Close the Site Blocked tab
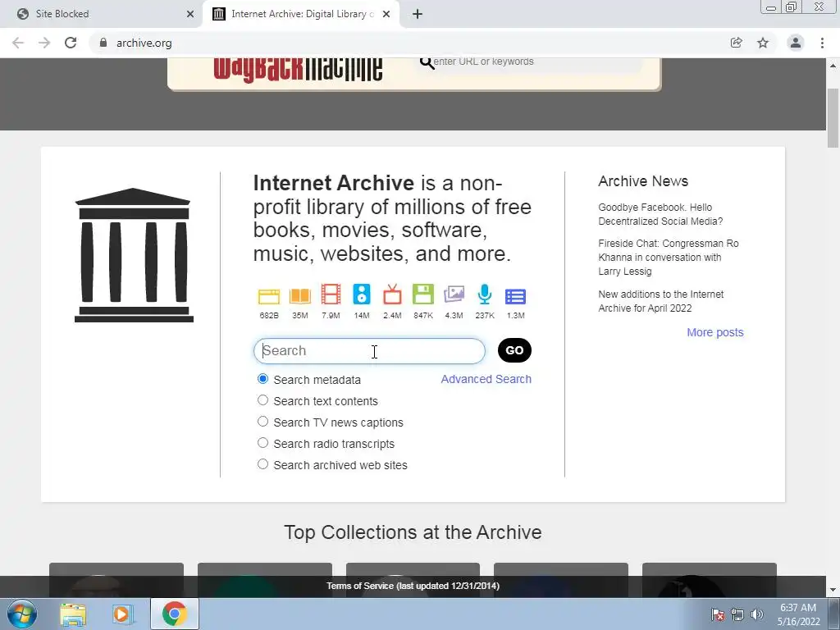Viewport: 840px width, 630px height. [x=190, y=14]
